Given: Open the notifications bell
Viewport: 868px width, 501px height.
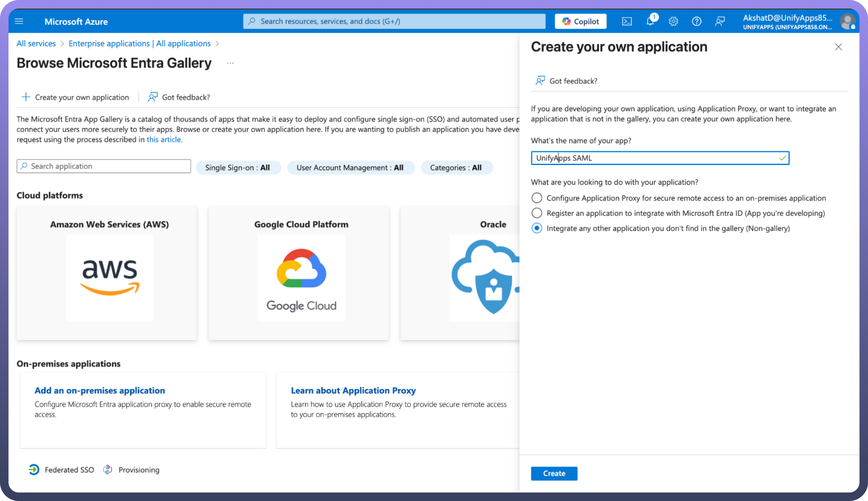Looking at the screenshot, I should click(650, 21).
